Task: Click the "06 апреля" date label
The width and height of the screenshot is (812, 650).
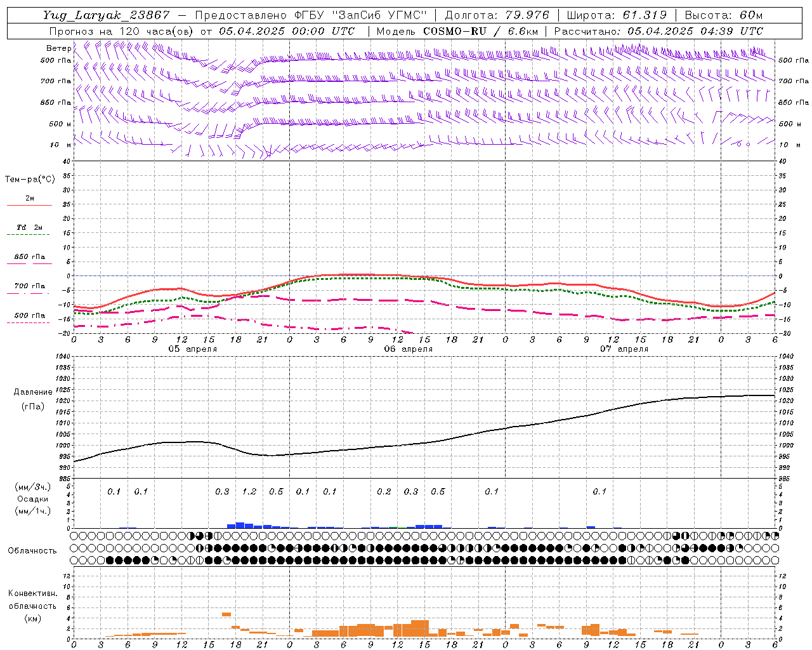Action: click(408, 349)
